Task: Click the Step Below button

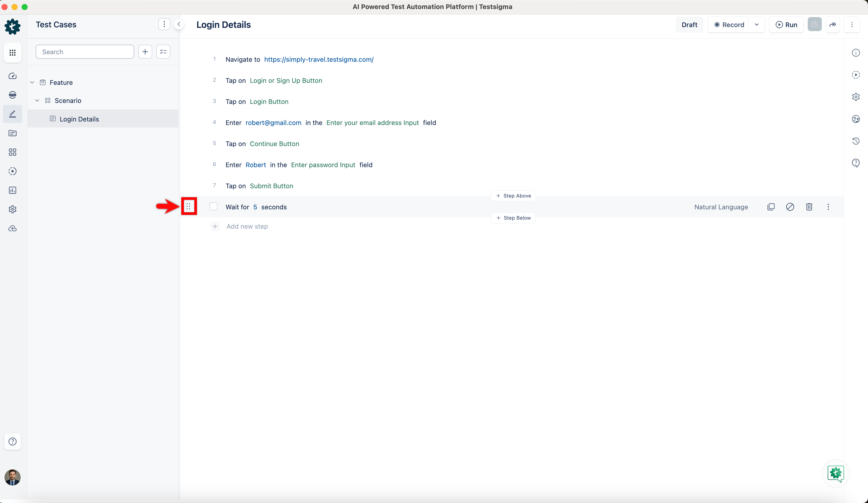Action: click(513, 218)
